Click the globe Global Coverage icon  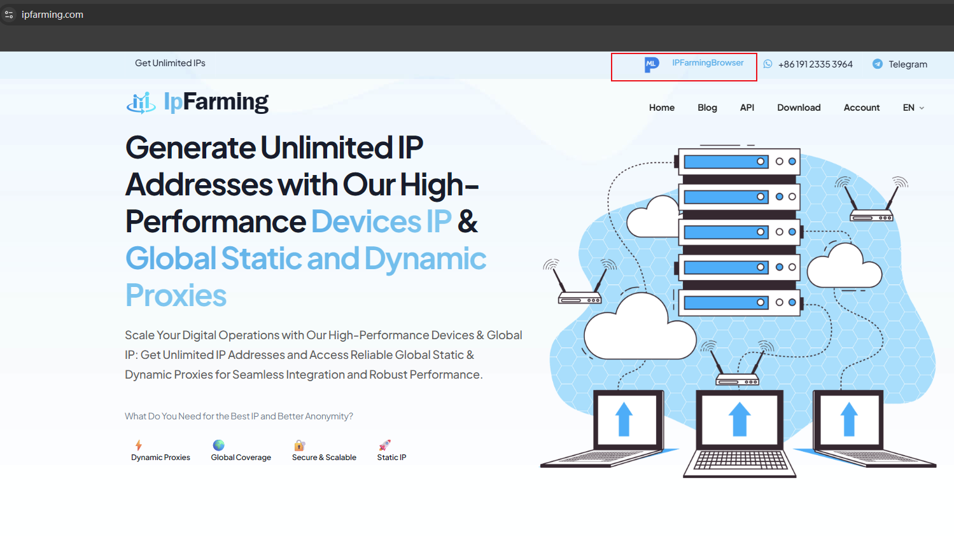point(219,445)
